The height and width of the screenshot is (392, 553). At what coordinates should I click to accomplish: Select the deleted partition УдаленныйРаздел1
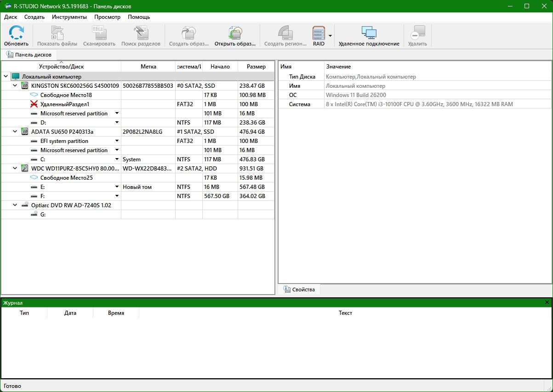tap(65, 104)
